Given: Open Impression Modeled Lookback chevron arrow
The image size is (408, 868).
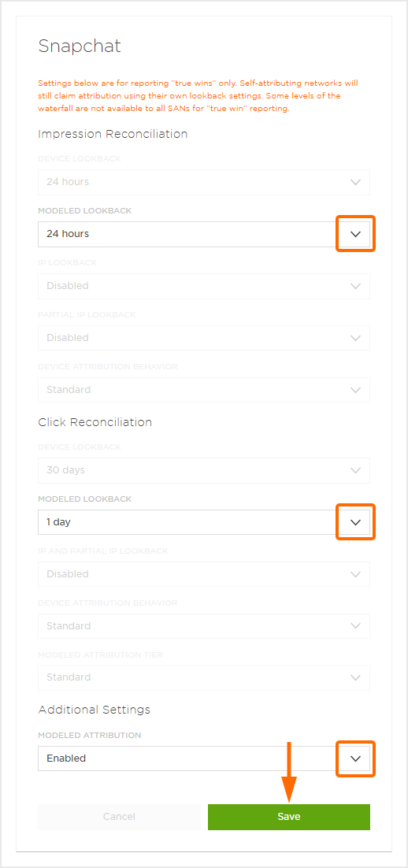Looking at the screenshot, I should click(355, 234).
